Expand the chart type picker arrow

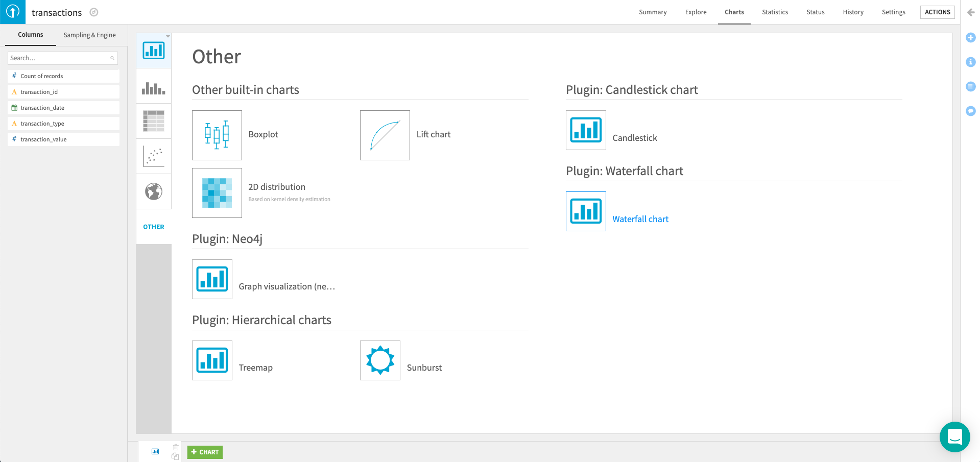pyautogui.click(x=168, y=36)
